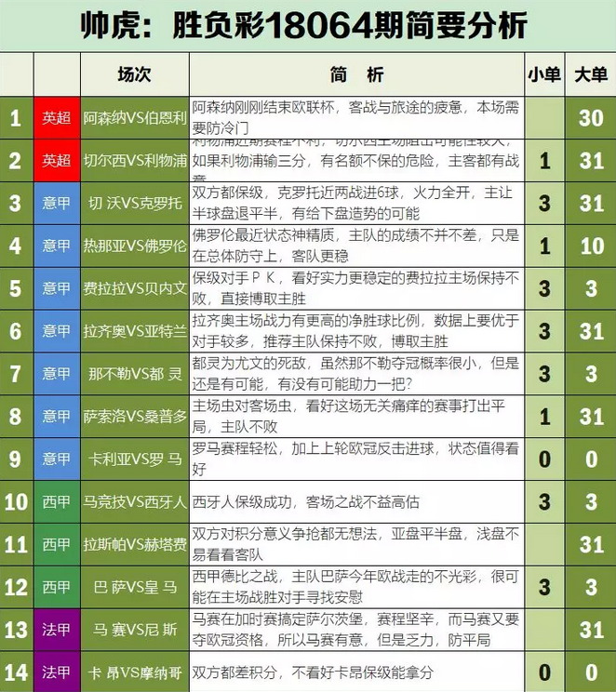Click 大单 value 31 for 拉斯帕VS赫塔费
This screenshot has width=616, height=692.
(591, 545)
